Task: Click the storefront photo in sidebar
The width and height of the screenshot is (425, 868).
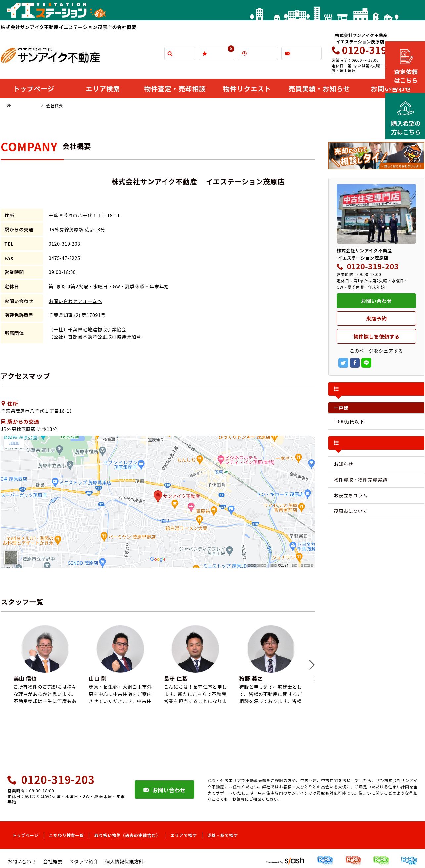Action: point(376,214)
